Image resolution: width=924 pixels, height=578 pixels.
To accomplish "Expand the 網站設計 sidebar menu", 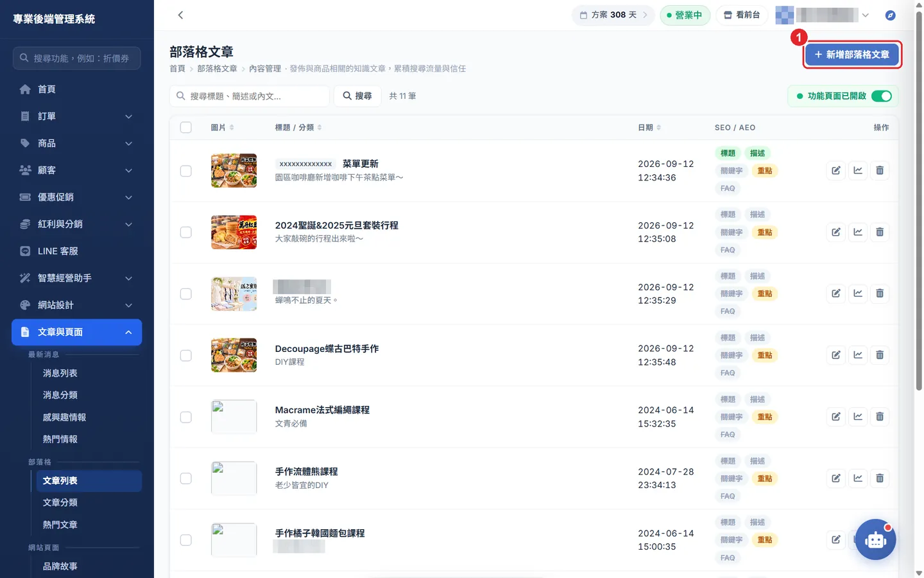I will (77, 305).
